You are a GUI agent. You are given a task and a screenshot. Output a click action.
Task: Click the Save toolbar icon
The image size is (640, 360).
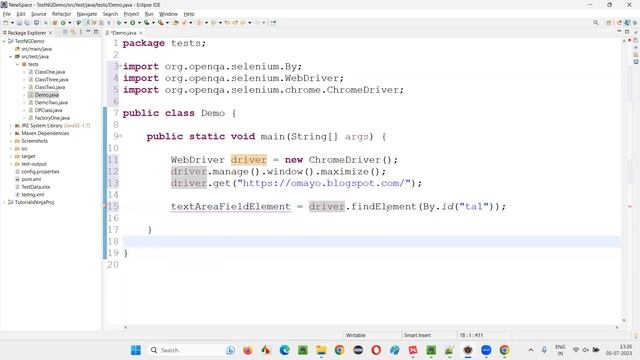click(19, 23)
